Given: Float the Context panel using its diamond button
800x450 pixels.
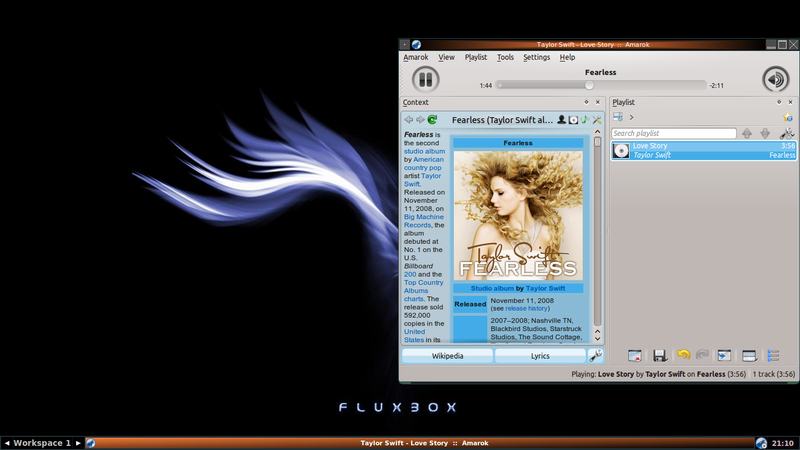Looking at the screenshot, I should (586, 102).
